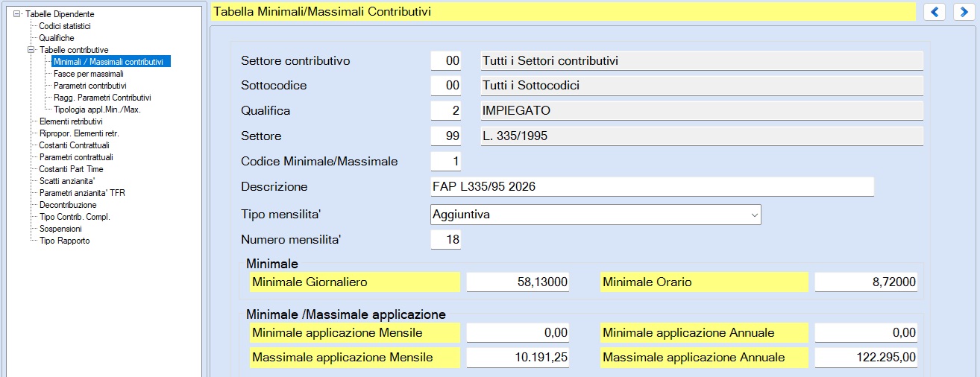Collapse the Tabelle Dipendente root node
Viewport: 980px width, 377px height.
(x=17, y=14)
